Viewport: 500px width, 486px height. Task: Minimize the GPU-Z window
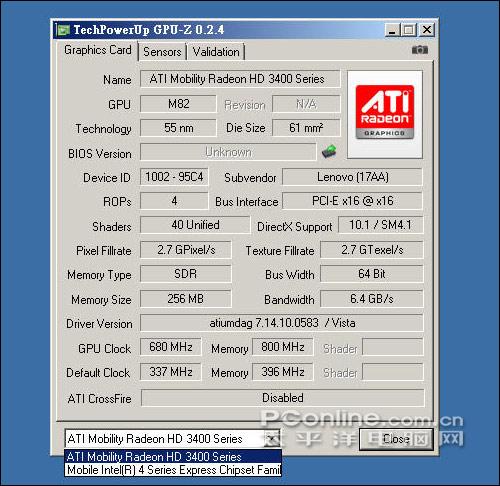pyautogui.click(x=392, y=30)
